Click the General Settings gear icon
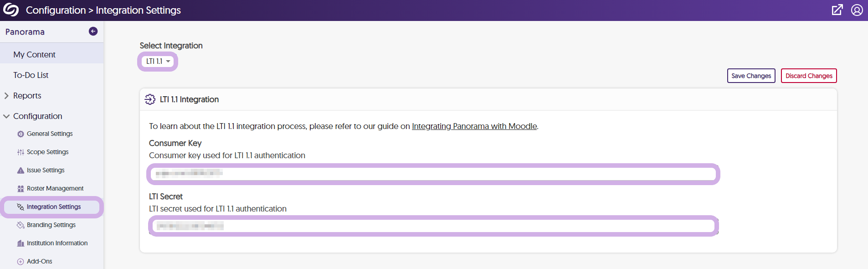This screenshot has width=868, height=269. [21, 134]
